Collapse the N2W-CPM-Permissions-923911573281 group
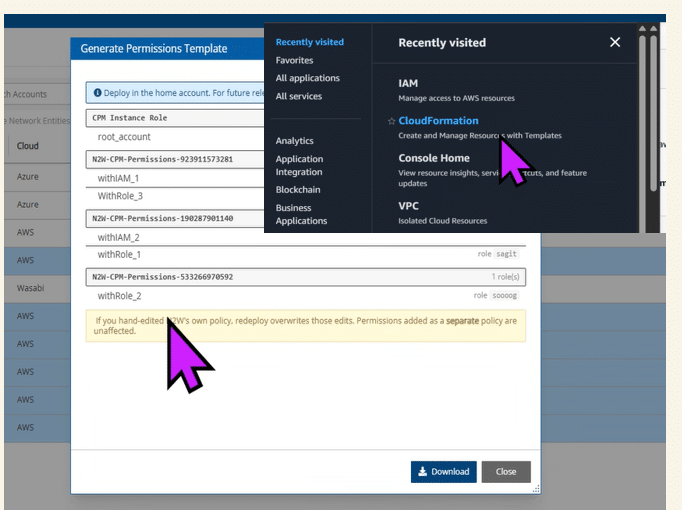 [175, 160]
